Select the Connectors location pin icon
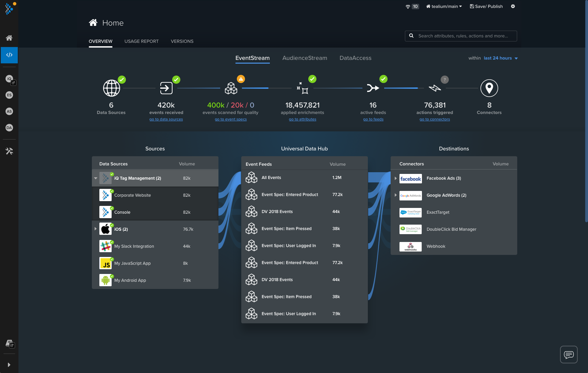The width and height of the screenshot is (588, 373). pyautogui.click(x=489, y=88)
